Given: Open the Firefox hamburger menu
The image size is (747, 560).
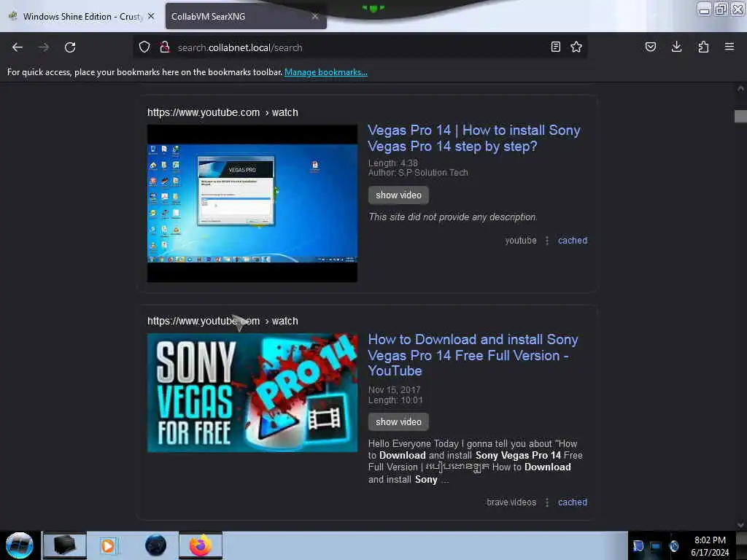Looking at the screenshot, I should click(729, 47).
